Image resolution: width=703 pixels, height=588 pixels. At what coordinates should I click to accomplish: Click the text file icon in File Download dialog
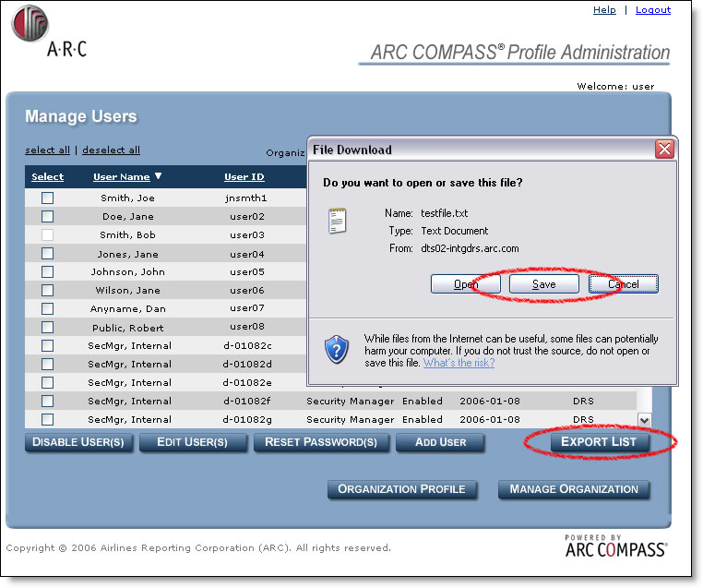(337, 221)
